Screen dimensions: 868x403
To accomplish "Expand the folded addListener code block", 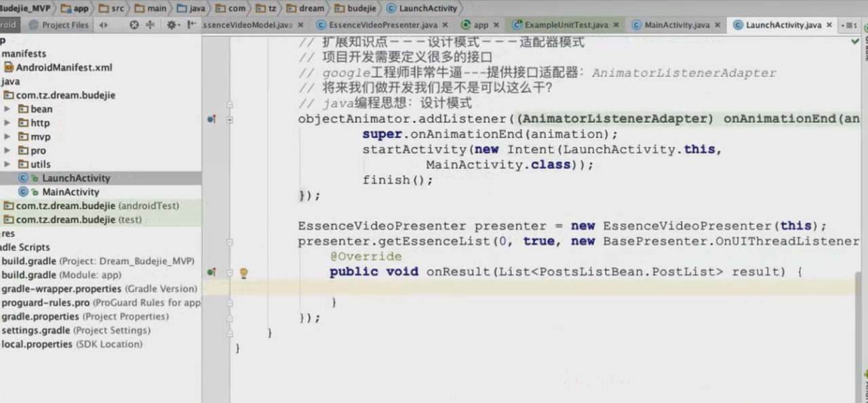I will 230,119.
